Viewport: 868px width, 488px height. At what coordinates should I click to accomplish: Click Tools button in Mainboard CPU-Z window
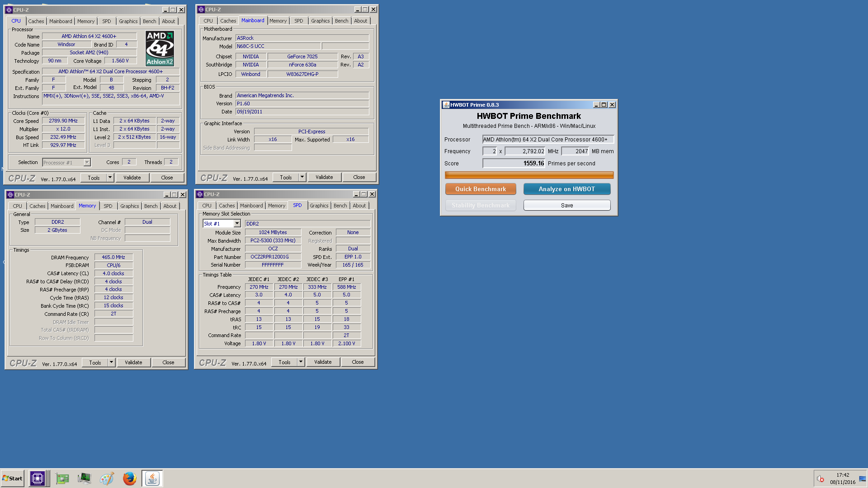[286, 177]
